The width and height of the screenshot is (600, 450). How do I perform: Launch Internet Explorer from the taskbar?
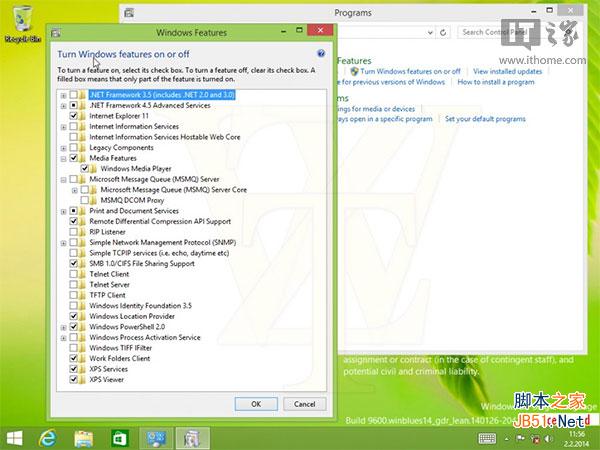tap(48, 438)
